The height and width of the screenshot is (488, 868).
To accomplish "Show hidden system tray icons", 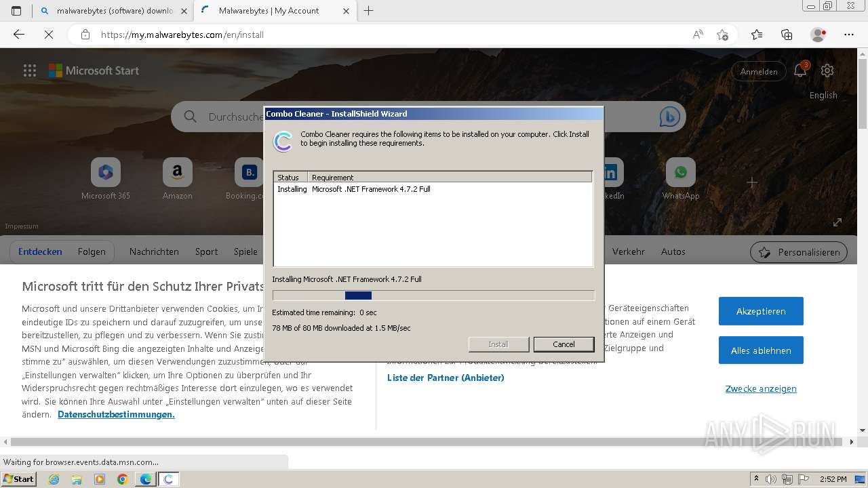I will click(756, 479).
